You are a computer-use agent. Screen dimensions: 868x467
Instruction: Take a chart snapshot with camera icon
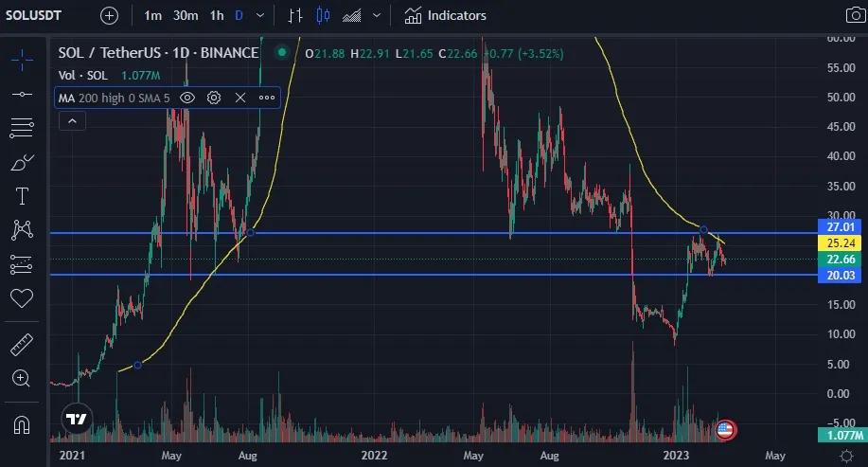(854, 15)
